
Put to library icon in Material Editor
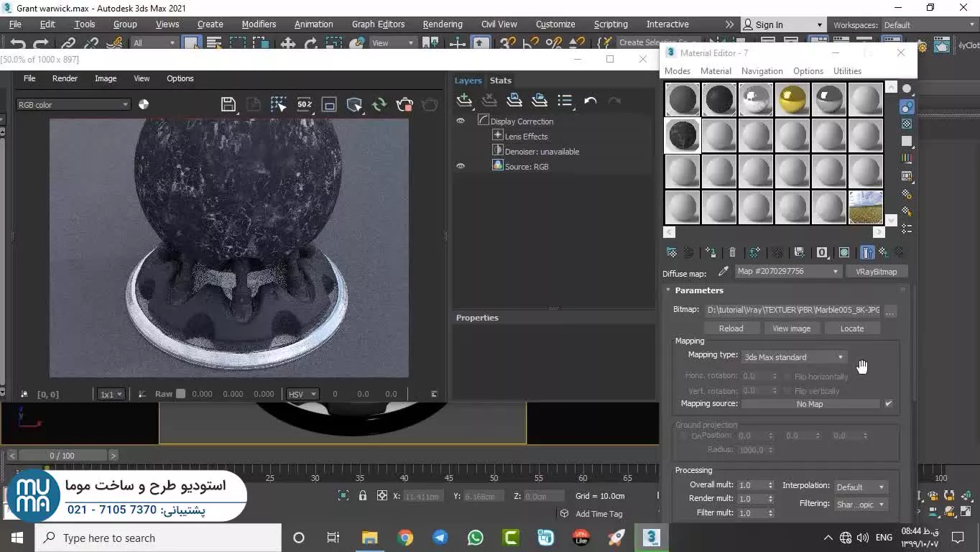(x=799, y=252)
